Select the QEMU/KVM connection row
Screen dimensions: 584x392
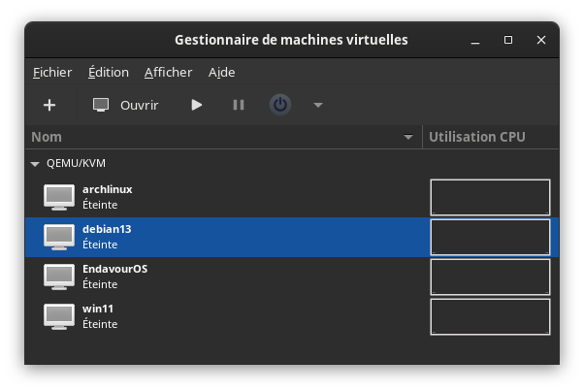point(292,163)
